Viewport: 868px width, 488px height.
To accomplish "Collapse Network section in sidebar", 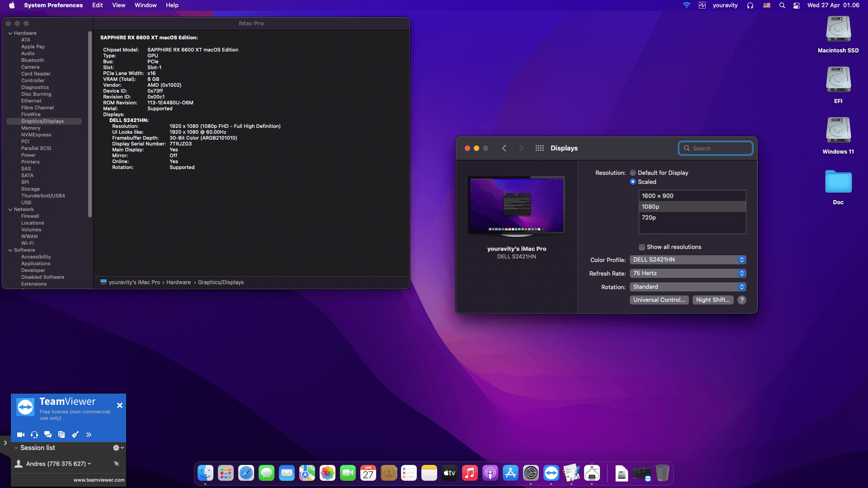I will (x=10, y=210).
